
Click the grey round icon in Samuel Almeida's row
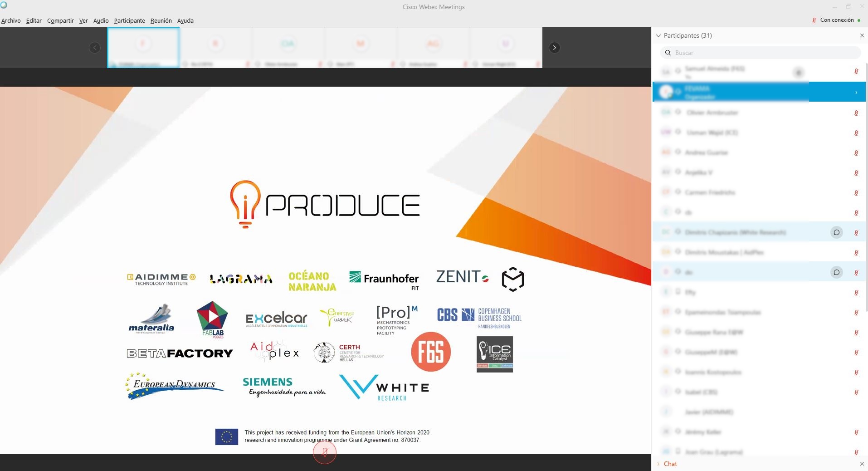coord(799,72)
